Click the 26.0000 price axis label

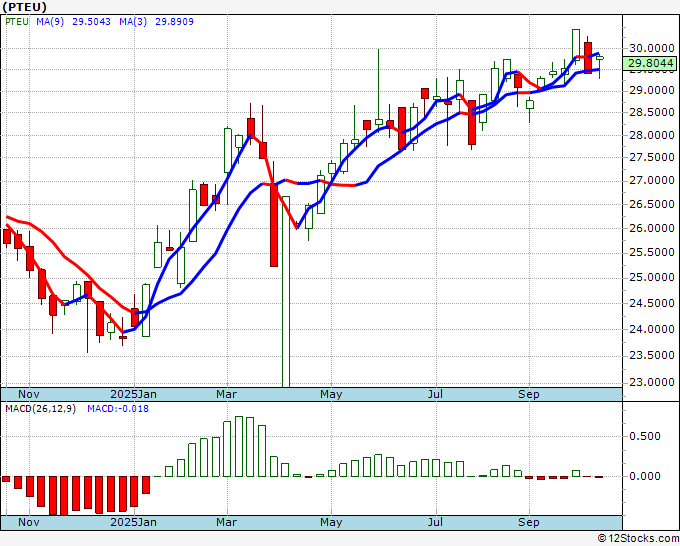pyautogui.click(x=652, y=228)
